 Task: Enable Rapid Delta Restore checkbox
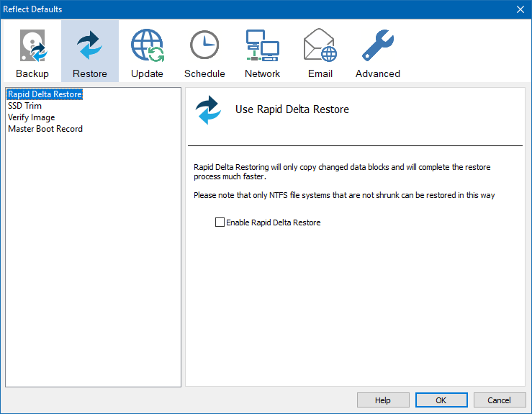click(x=220, y=222)
